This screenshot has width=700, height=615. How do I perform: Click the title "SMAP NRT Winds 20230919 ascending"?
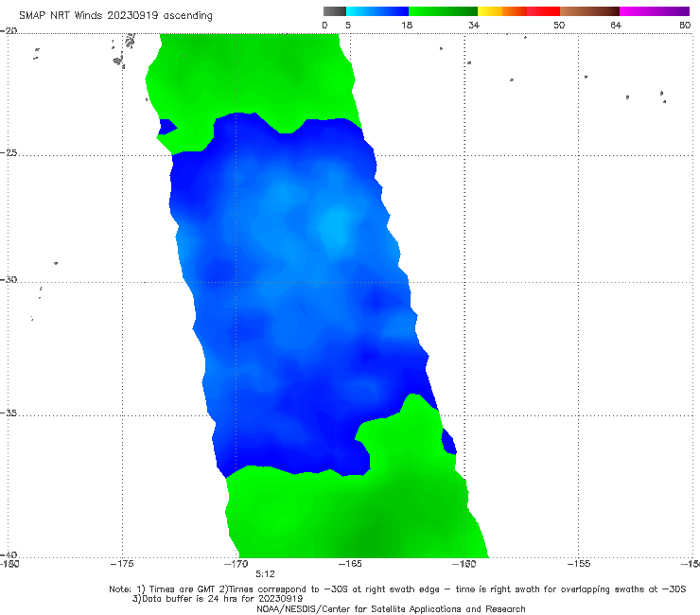tap(115, 15)
